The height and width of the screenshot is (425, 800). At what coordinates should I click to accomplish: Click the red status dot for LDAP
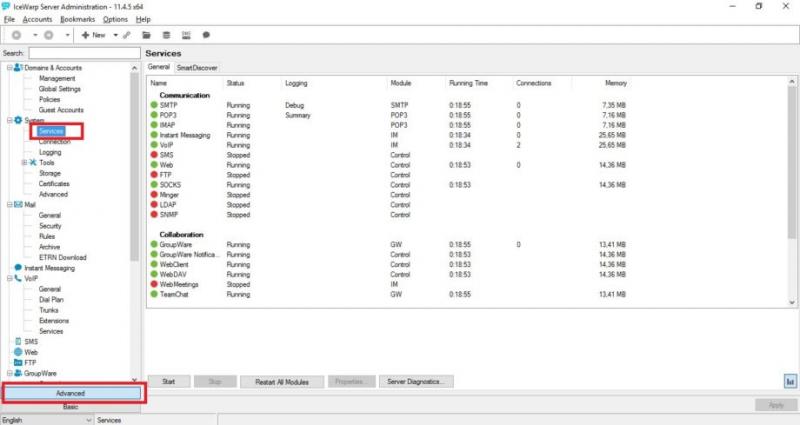154,205
